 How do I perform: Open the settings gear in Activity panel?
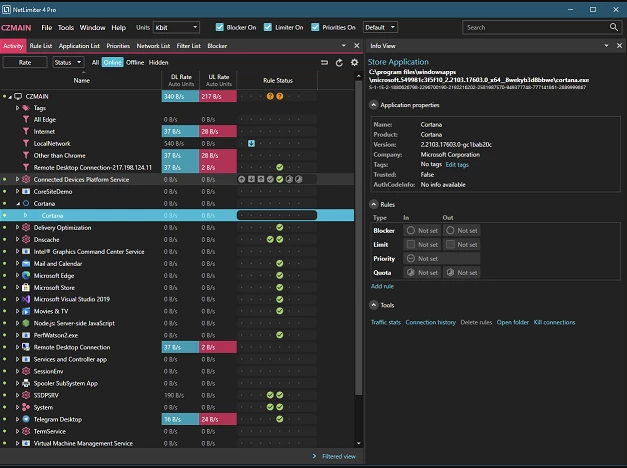pyautogui.click(x=354, y=62)
